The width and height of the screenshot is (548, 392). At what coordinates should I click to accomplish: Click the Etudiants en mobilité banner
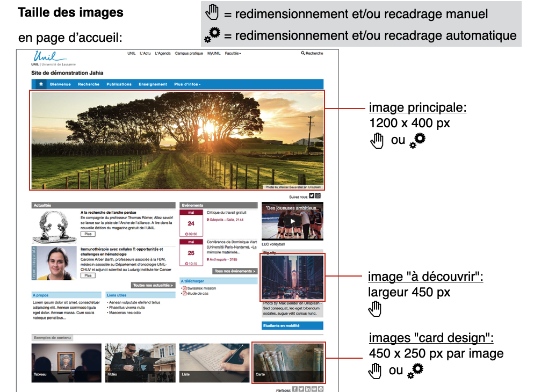click(x=292, y=325)
